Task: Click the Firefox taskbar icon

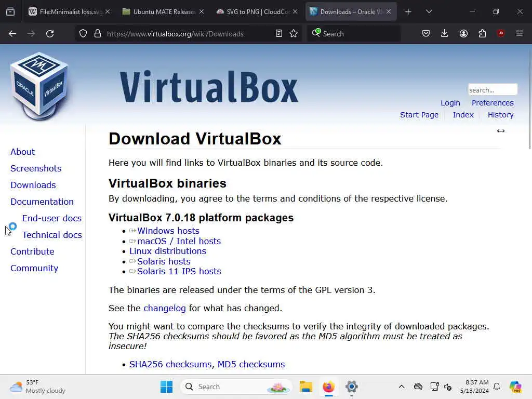Action: (x=328, y=387)
